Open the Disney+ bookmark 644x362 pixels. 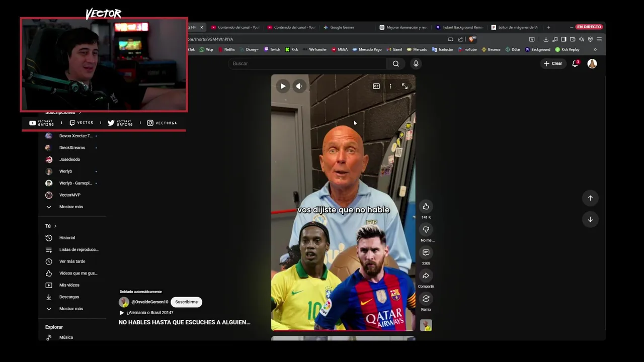pos(249,49)
